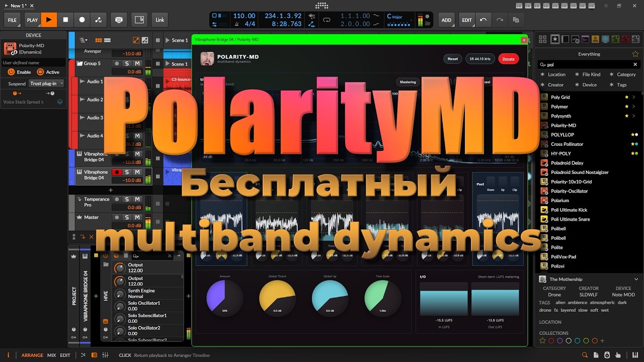Click the duplicate icon beside Redo
Viewport: 644px width, 362px height.
tap(516, 20)
